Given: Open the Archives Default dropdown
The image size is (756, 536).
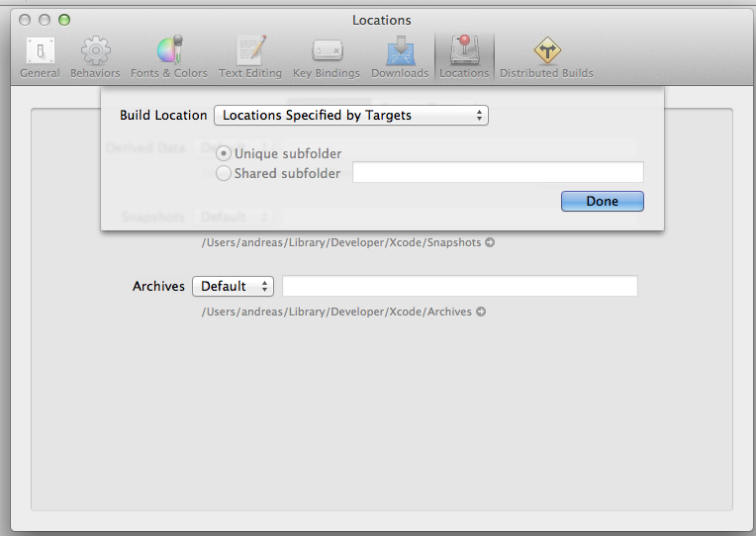Looking at the screenshot, I should click(x=233, y=287).
